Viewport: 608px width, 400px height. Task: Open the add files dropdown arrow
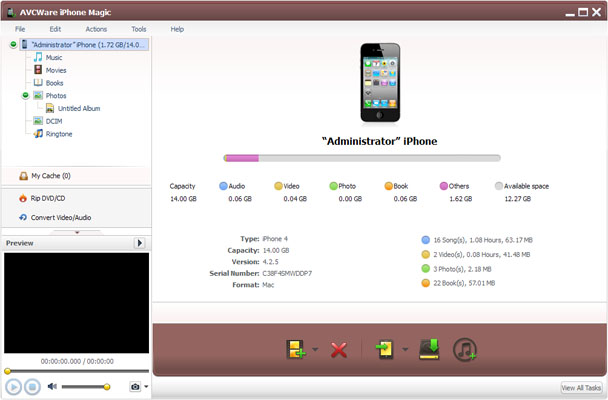click(315, 349)
